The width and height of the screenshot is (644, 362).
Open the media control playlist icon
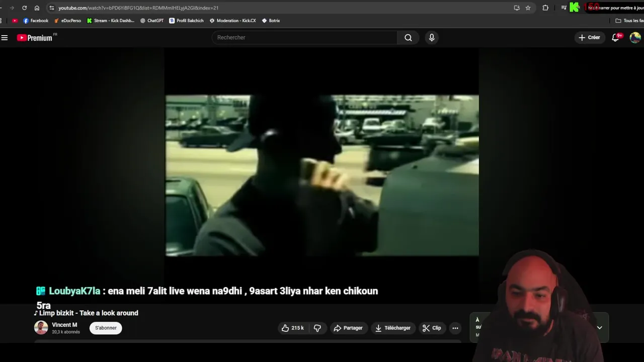[x=564, y=8]
